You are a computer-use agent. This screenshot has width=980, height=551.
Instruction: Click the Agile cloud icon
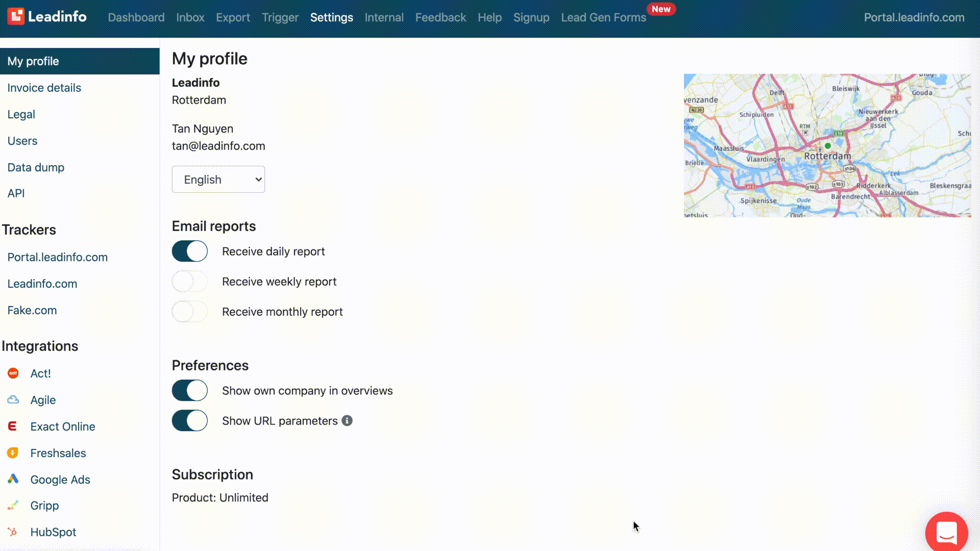13,399
